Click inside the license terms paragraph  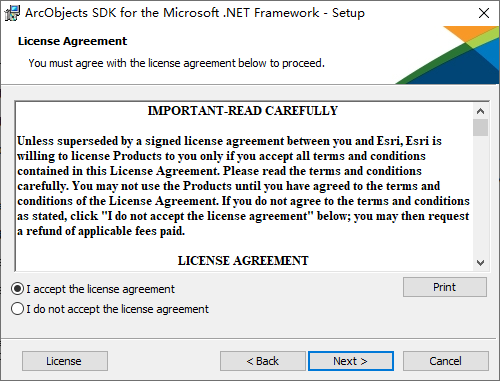click(x=243, y=186)
